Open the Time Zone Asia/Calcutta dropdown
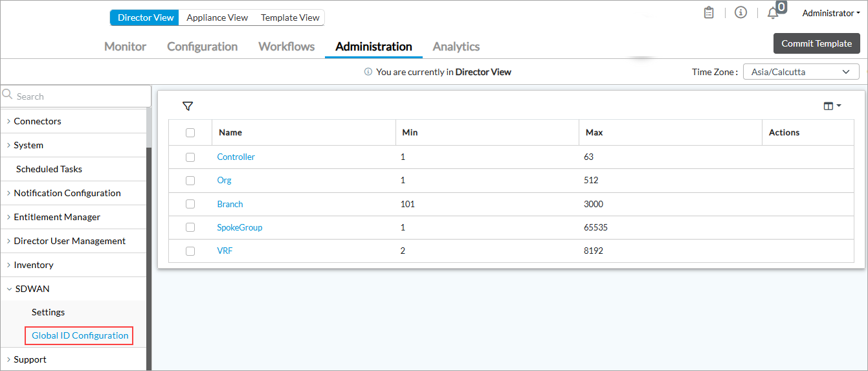The height and width of the screenshot is (371, 868). point(801,72)
